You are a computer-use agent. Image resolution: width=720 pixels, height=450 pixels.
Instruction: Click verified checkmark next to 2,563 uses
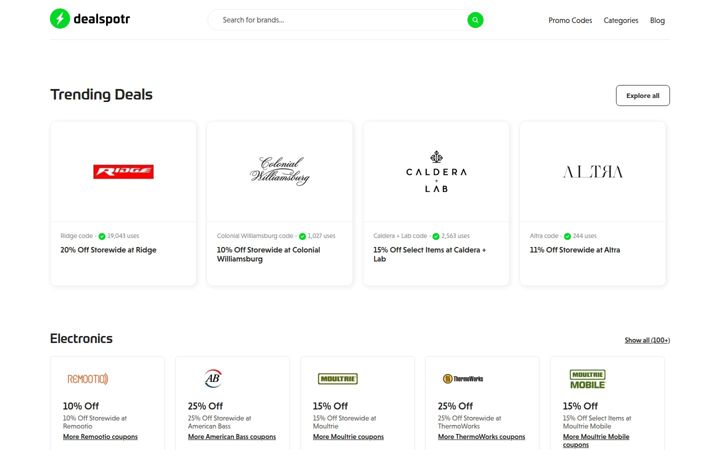436,236
